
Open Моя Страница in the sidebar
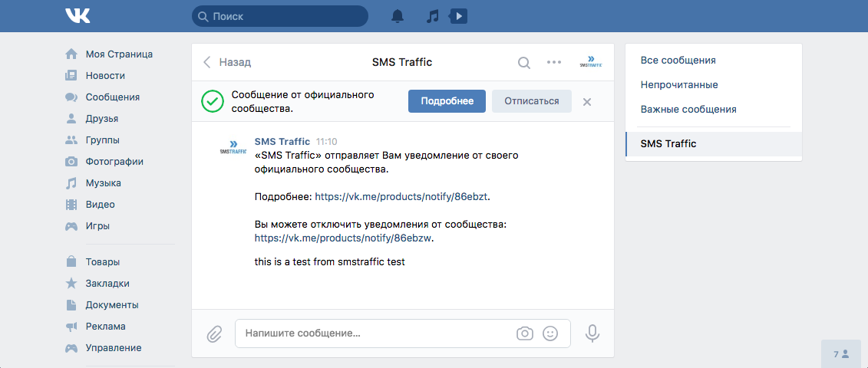tap(119, 54)
